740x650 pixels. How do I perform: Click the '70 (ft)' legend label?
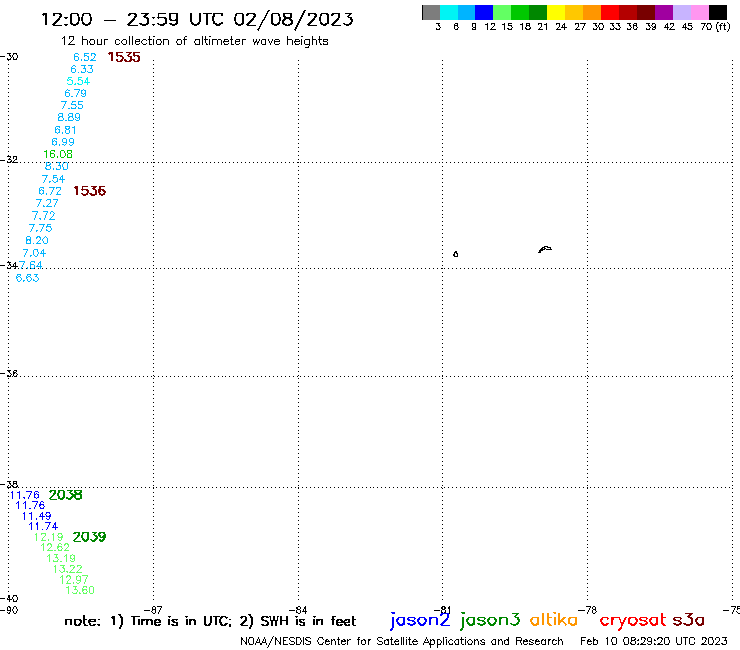715,27
